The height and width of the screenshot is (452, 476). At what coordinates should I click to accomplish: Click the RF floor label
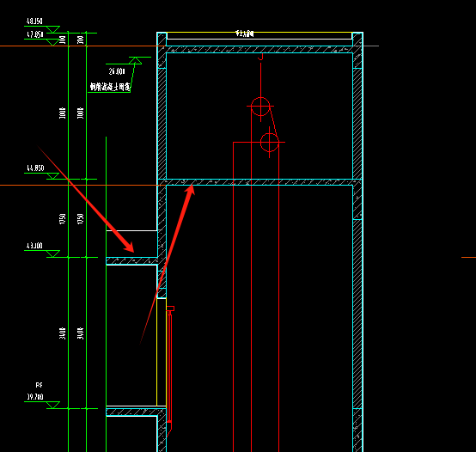[x=40, y=385]
